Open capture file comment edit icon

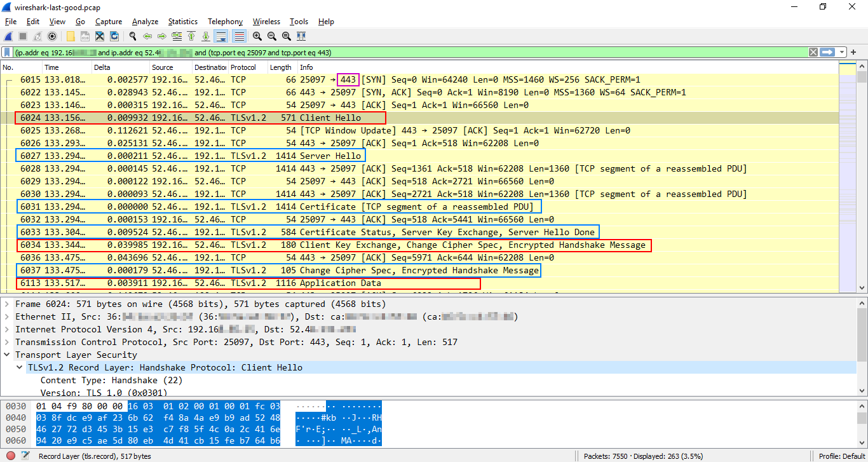coord(25,456)
